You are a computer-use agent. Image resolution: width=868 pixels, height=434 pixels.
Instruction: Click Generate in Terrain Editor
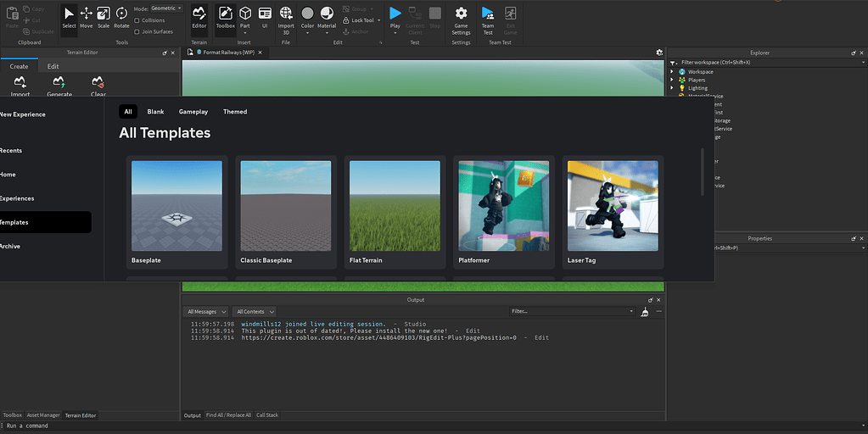coord(59,86)
